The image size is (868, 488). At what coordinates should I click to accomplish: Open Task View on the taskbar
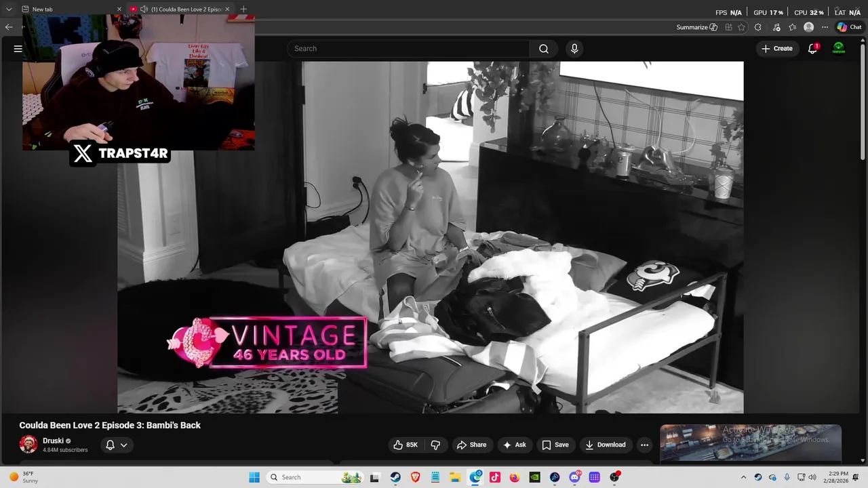[374, 477]
